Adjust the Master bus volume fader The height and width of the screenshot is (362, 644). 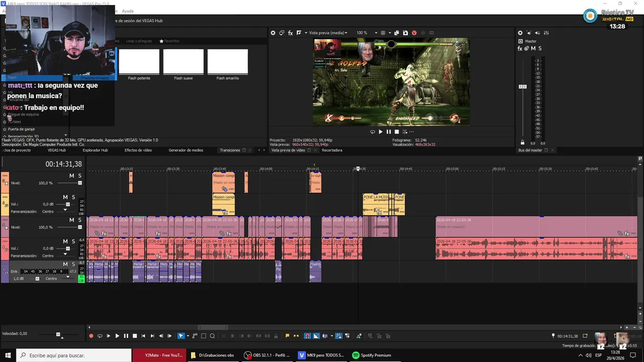point(523,86)
